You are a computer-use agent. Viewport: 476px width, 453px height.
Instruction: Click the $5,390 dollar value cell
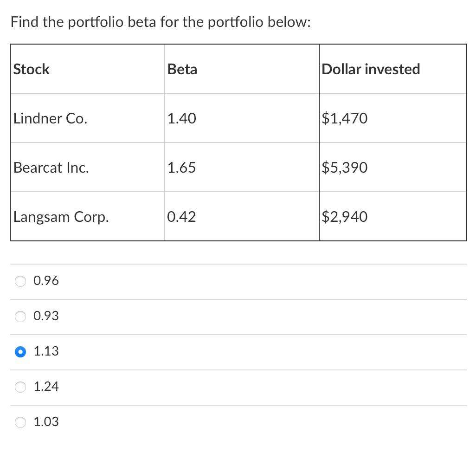(344, 168)
